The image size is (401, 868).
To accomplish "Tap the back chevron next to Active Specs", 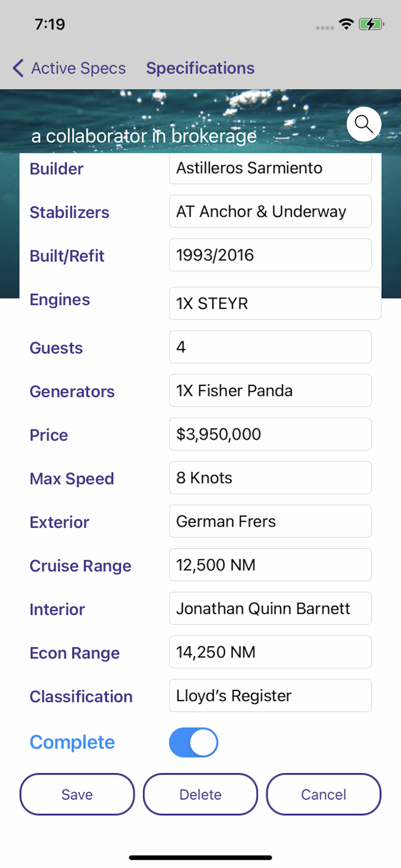I will coord(17,68).
